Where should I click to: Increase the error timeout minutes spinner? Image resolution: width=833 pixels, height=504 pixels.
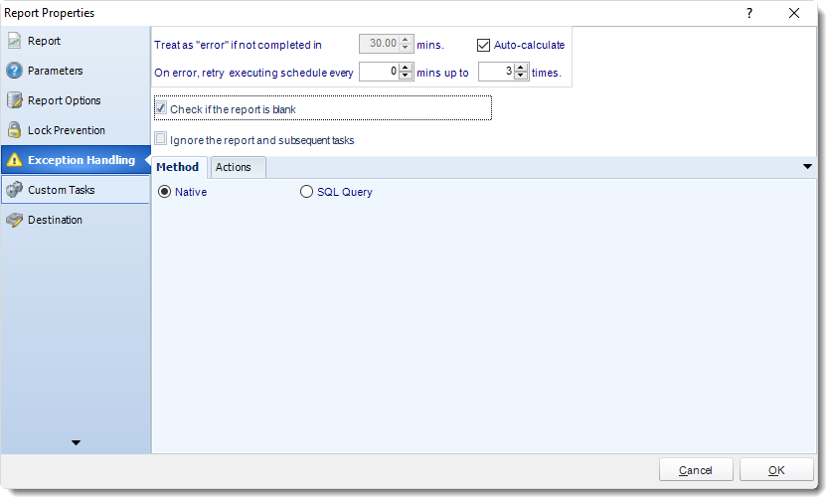(x=406, y=40)
